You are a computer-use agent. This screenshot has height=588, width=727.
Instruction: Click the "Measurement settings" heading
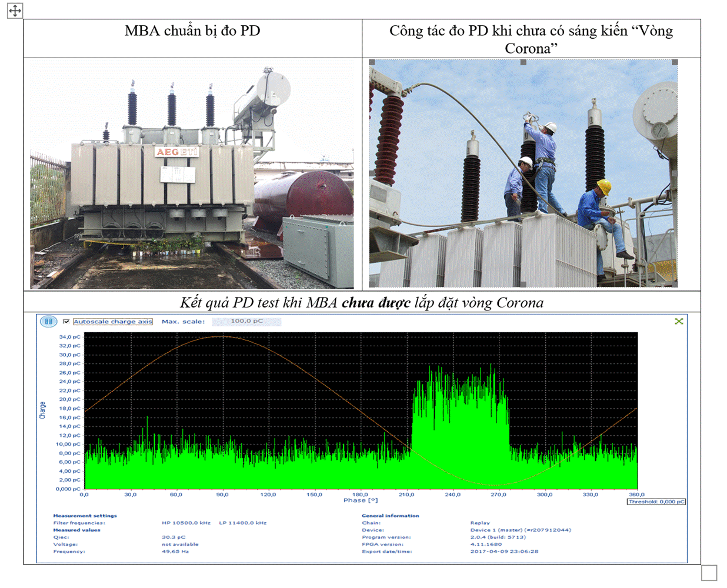85,516
